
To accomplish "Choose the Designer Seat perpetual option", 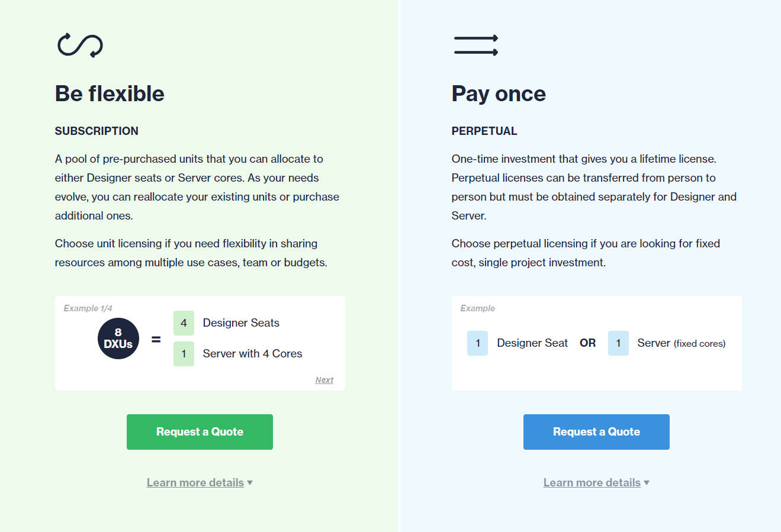I will 532,343.
